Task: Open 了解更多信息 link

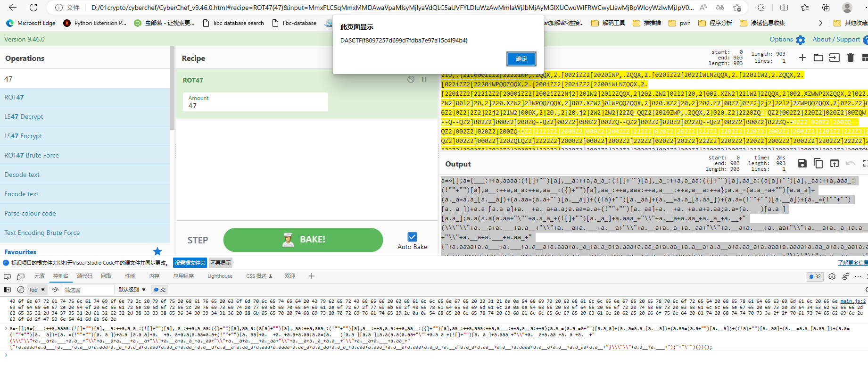Action: [852, 263]
